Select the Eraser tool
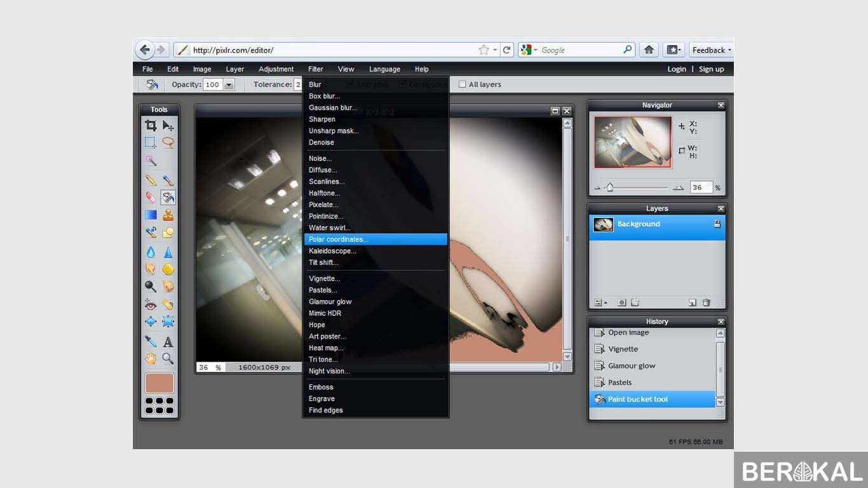 [x=151, y=198]
